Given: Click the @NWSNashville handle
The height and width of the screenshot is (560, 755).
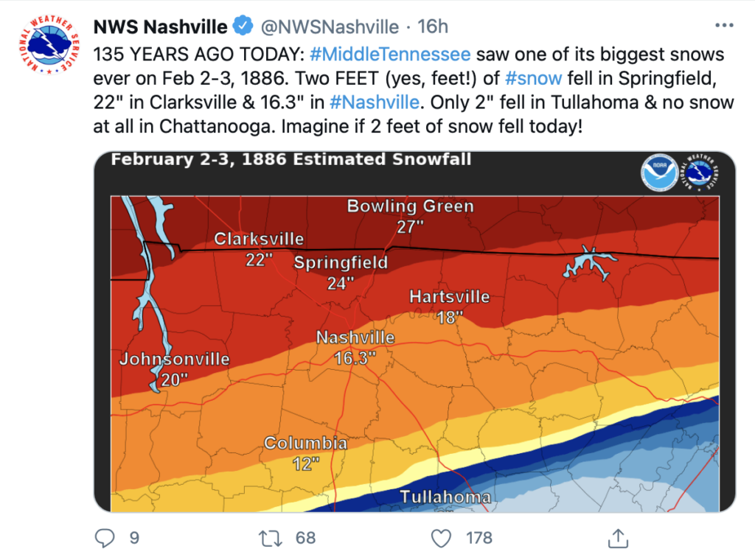Looking at the screenshot, I should (330, 27).
